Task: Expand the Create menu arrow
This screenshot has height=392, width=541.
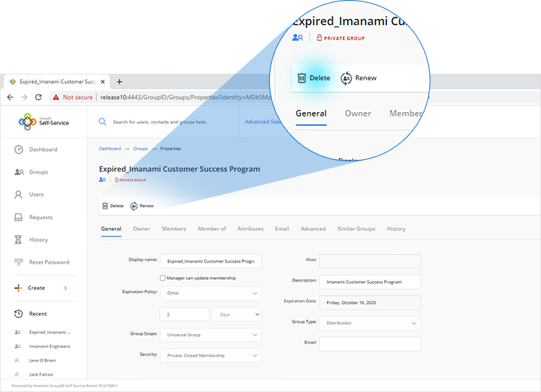Action: (65, 288)
